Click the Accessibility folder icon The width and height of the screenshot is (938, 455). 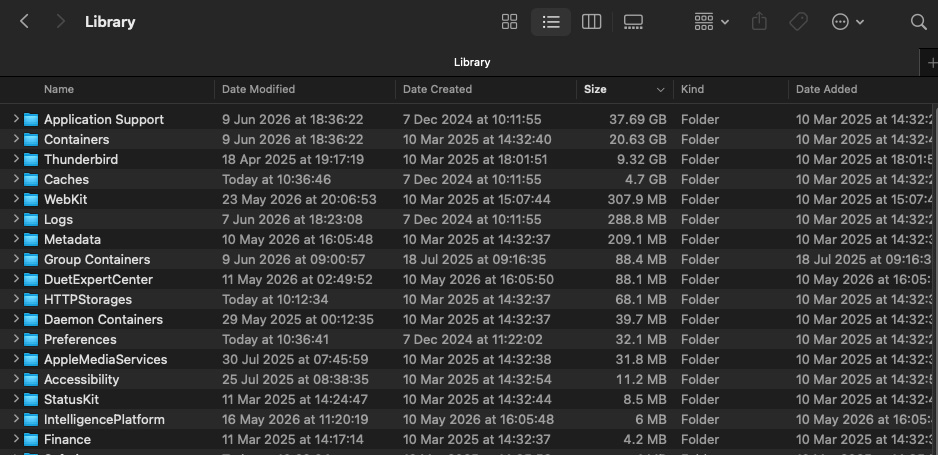point(31,380)
